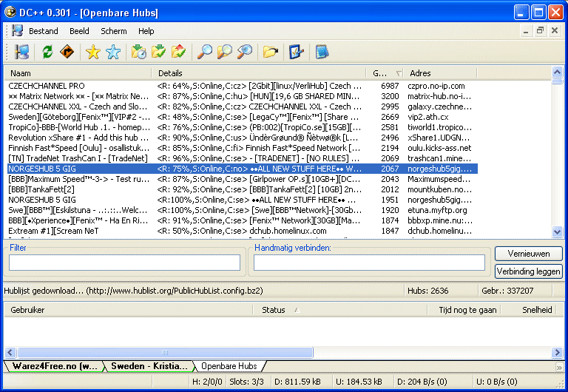Open the ADL Search magnifier icon
568x392 pixels.
225,53
